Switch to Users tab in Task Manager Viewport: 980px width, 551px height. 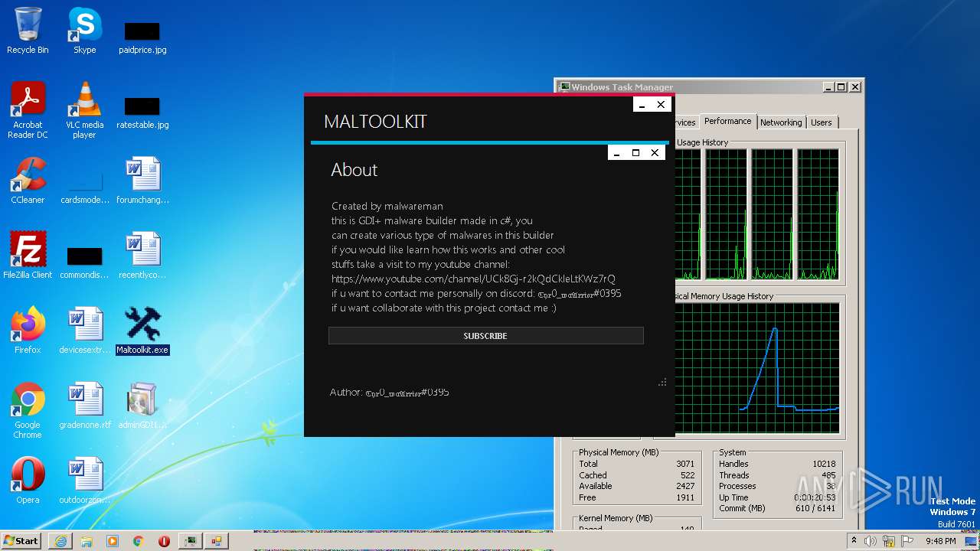click(x=822, y=122)
